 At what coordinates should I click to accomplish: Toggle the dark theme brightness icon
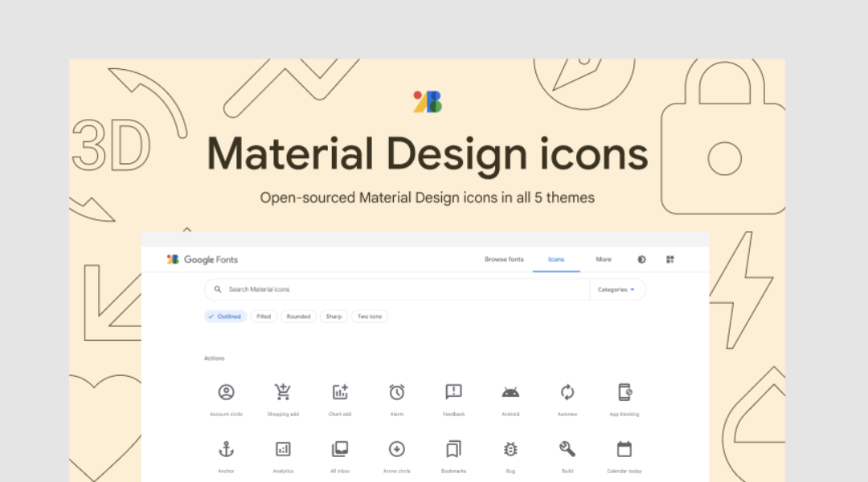(641, 259)
